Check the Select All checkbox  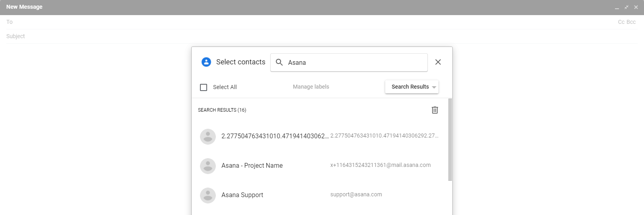tap(204, 87)
